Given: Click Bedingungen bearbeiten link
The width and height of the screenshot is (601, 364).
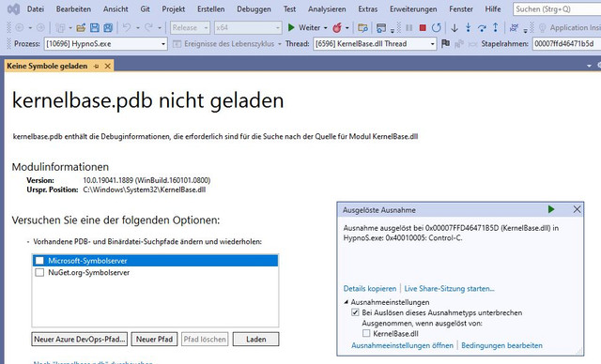Looking at the screenshot, I should pos(501,345).
